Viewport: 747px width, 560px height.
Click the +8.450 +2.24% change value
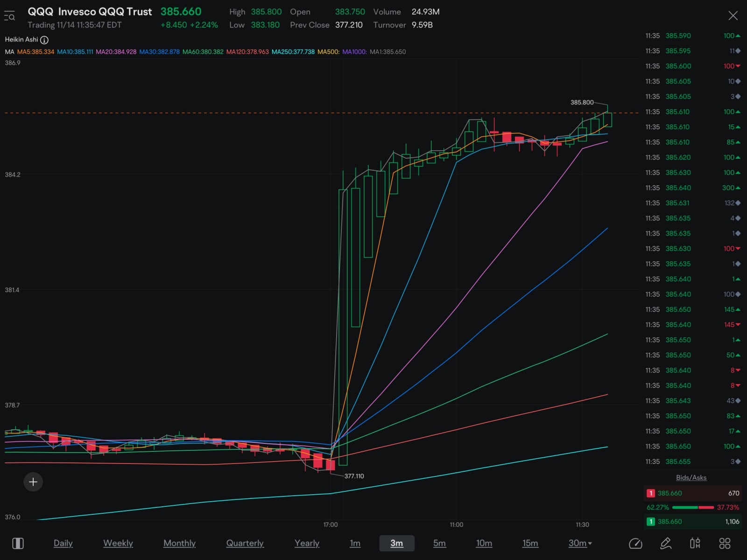click(189, 25)
